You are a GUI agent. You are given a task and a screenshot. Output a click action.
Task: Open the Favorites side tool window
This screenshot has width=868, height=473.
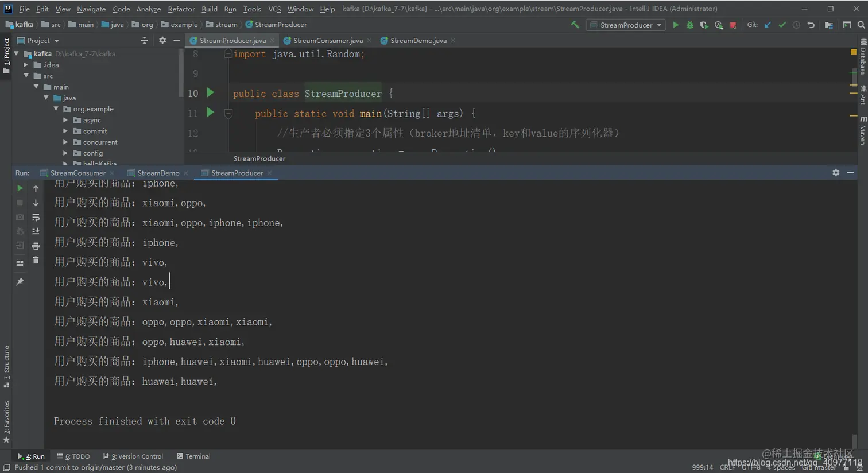pos(6,422)
